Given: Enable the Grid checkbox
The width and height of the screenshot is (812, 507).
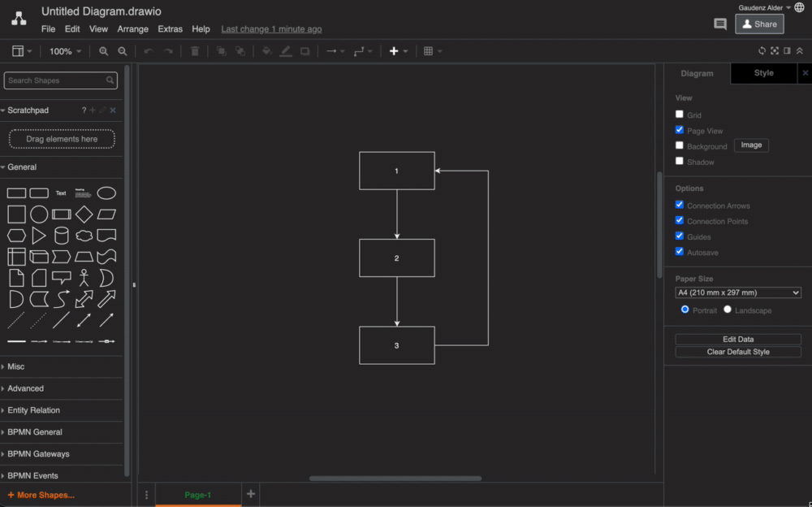Looking at the screenshot, I should pyautogui.click(x=679, y=114).
